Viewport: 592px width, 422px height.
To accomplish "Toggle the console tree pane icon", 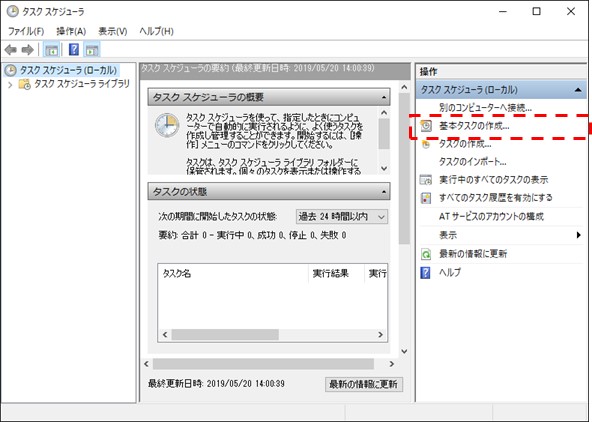I will pyautogui.click(x=52, y=49).
